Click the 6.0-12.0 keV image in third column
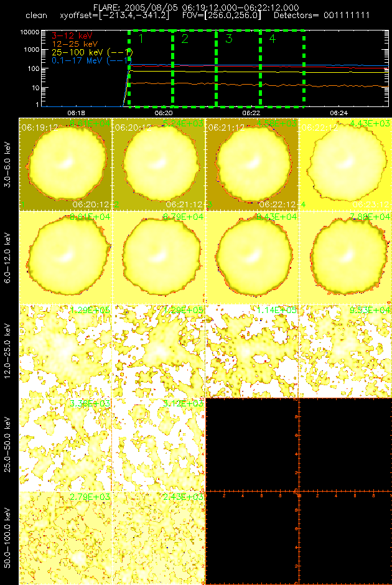The width and height of the screenshot is (392, 585). point(252,258)
